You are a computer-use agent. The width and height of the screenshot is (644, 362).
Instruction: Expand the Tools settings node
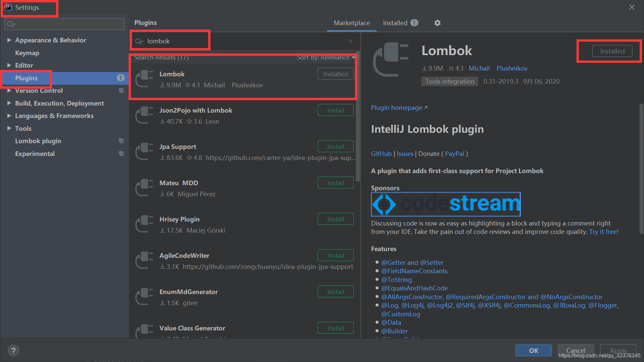click(x=9, y=128)
